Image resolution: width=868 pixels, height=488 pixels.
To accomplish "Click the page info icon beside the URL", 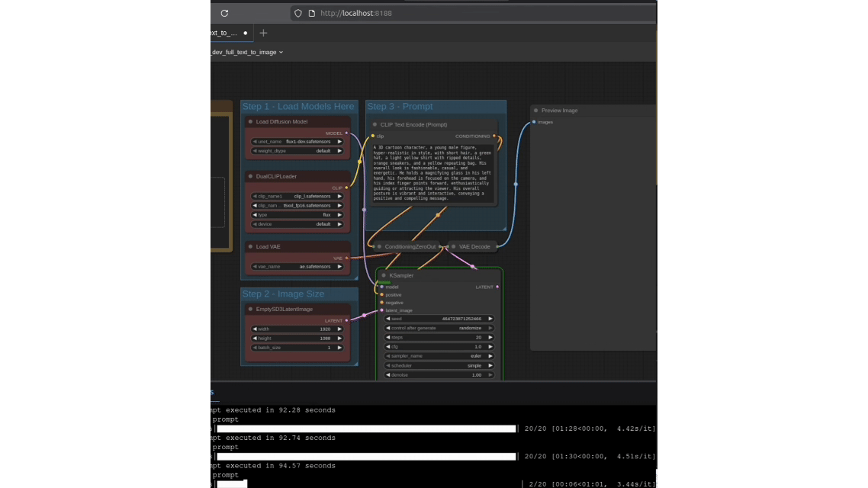I will 311,13.
